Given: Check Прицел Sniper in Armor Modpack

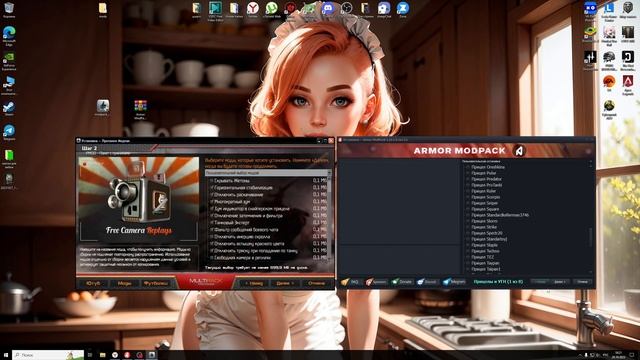Looking at the screenshot, I should (x=468, y=203).
